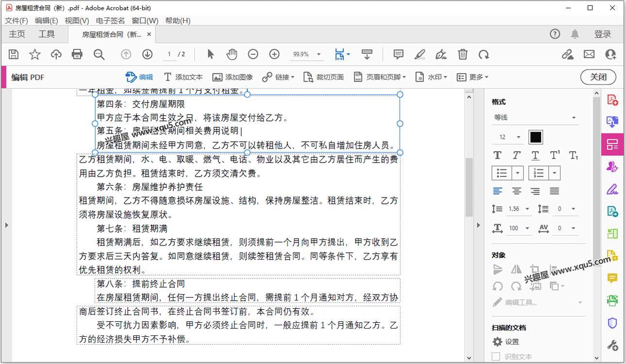626x364 pixels.
Task: Switch to the 工具 tab
Action: tap(47, 34)
